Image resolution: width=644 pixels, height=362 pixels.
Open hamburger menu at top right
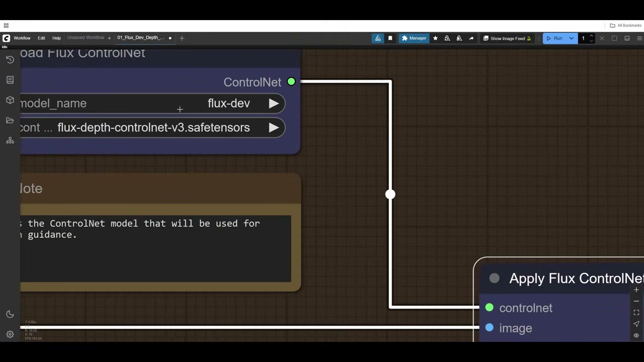639,38
